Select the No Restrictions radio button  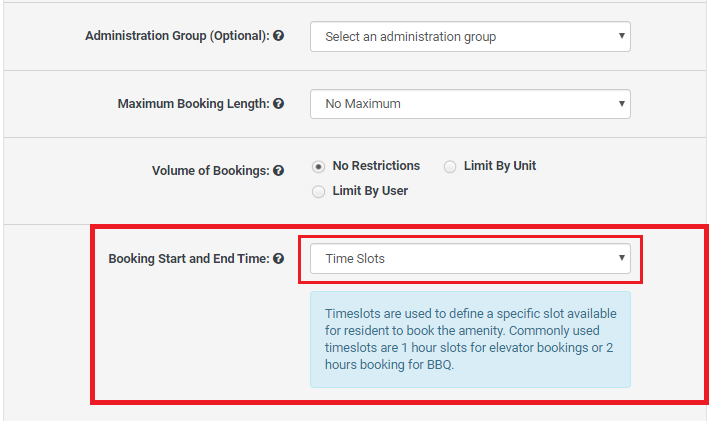pyautogui.click(x=319, y=166)
